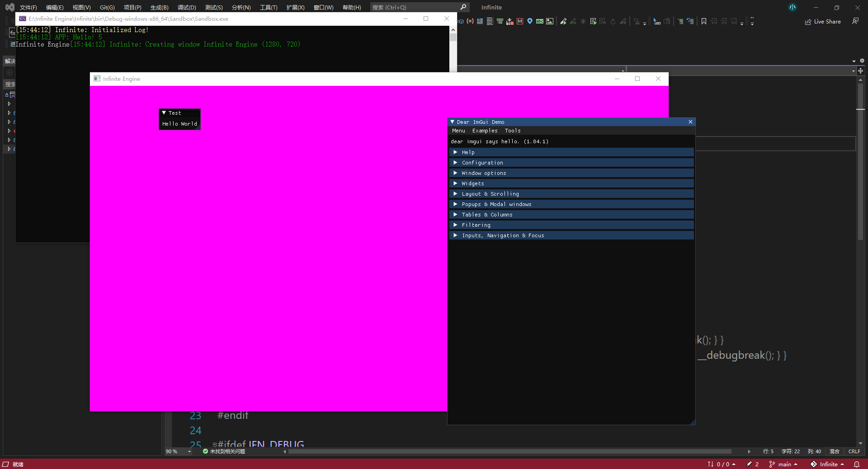This screenshot has width=868, height=469.
Task: Expand the Layout & Scrolling section
Action: coord(571,194)
